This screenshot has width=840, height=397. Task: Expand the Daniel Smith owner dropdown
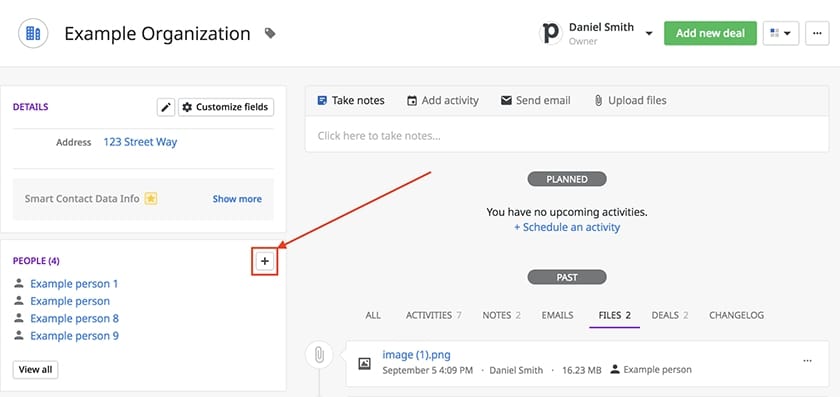tap(649, 33)
